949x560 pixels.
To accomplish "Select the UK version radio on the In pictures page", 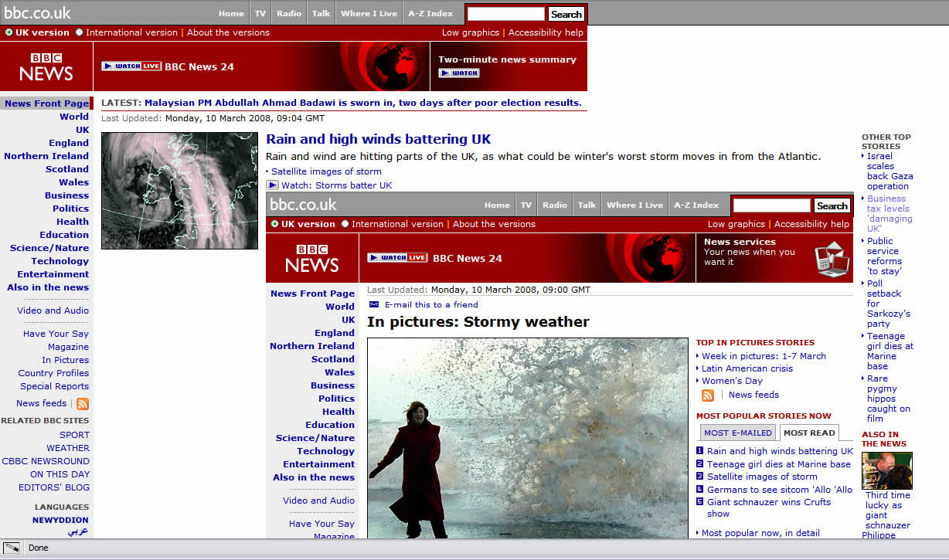I will (274, 224).
